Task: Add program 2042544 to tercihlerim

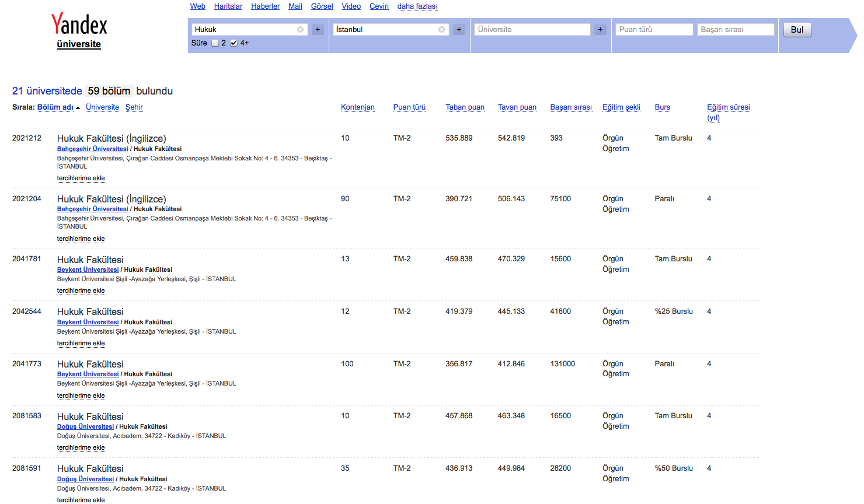Action: tap(81, 343)
